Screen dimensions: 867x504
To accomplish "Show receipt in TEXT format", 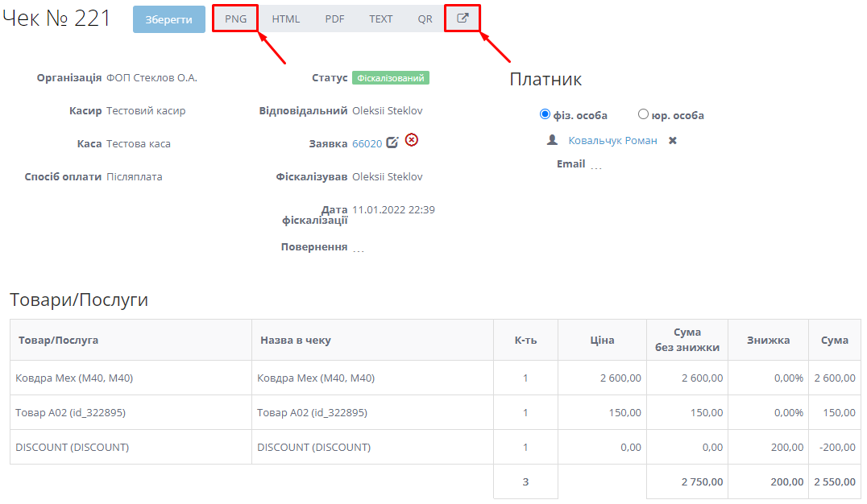I will coord(381,19).
